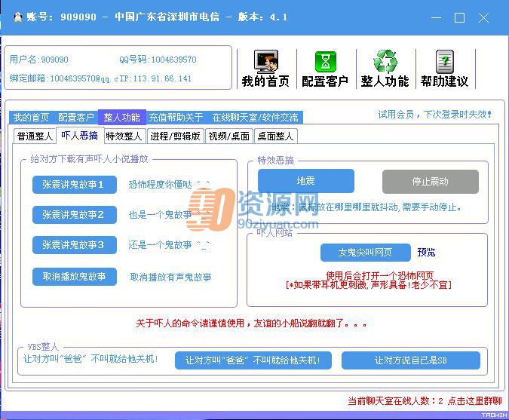509x420 pixels.
Task: Switch to the 视频/桌面 sub-tab
Action: (x=228, y=136)
